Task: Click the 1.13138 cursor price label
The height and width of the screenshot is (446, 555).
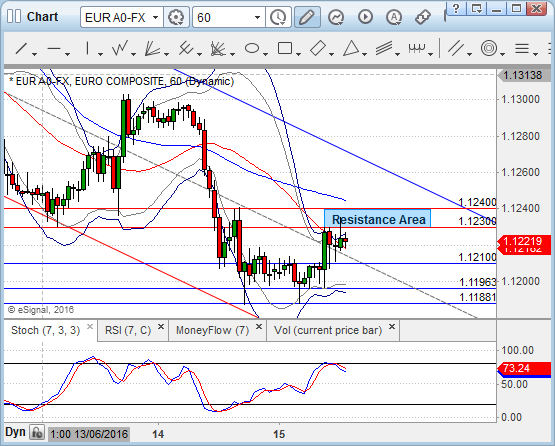Action: click(x=525, y=75)
